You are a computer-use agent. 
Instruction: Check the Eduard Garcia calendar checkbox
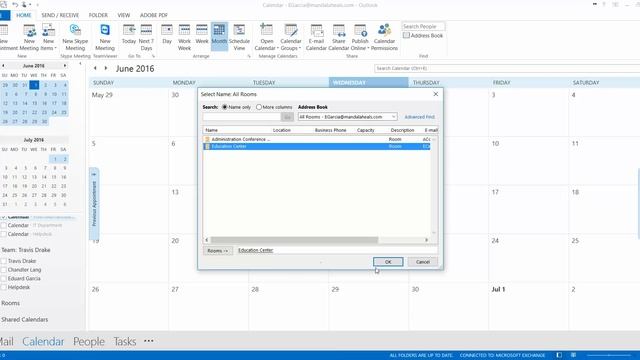(4, 278)
